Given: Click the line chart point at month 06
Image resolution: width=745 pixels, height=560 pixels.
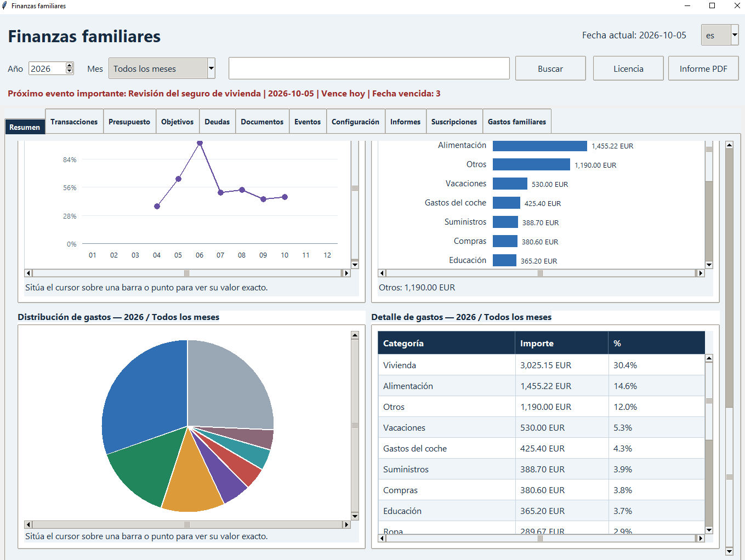Looking at the screenshot, I should pos(200,143).
